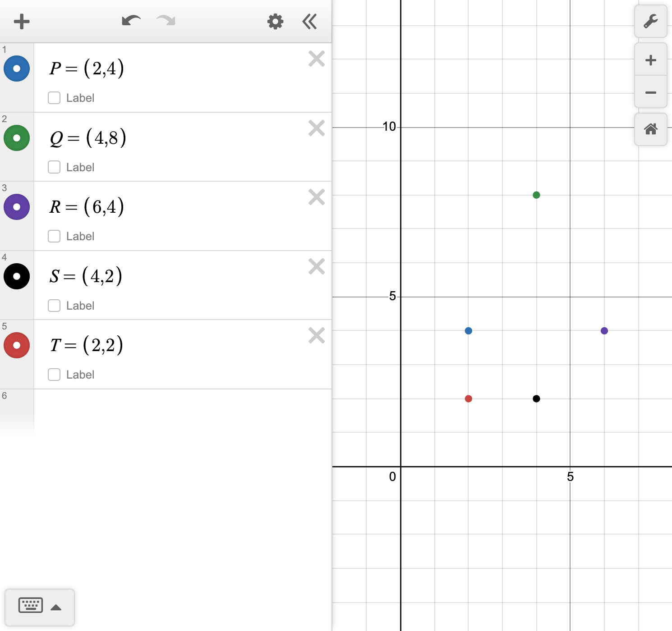Click the blue color icon for P
672x631 pixels.
point(17,69)
